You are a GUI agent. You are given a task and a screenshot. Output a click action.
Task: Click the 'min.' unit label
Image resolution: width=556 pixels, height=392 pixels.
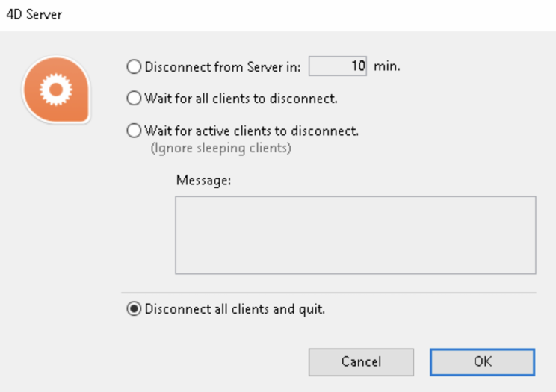pos(387,66)
